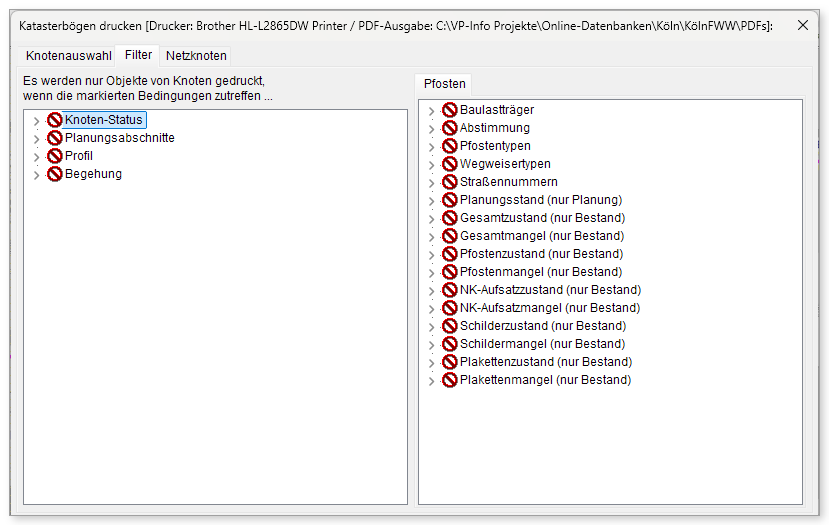The image size is (829, 525).
Task: Select 'NK-Aufsatzzustand (nur Bestand)' label
Action: (550, 290)
